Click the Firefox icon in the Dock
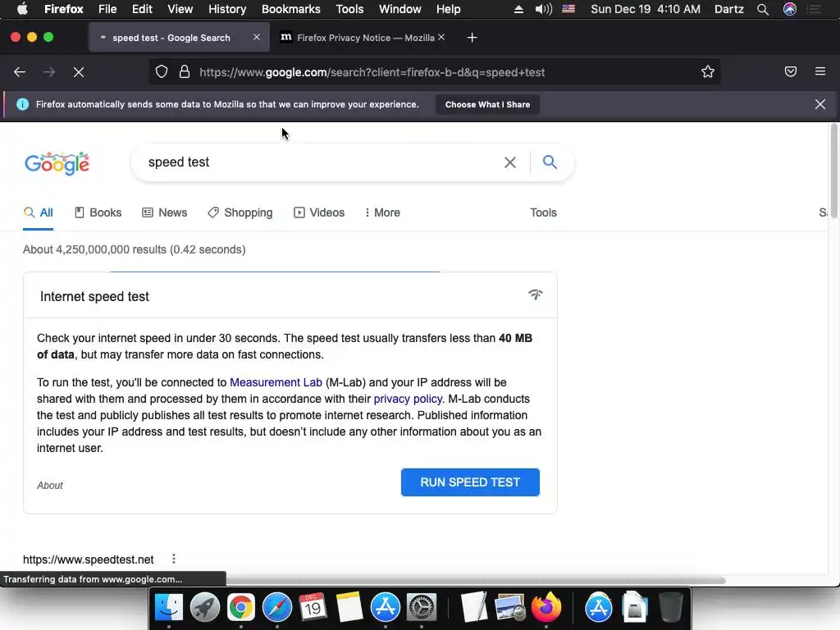This screenshot has height=630, width=840. pyautogui.click(x=546, y=607)
